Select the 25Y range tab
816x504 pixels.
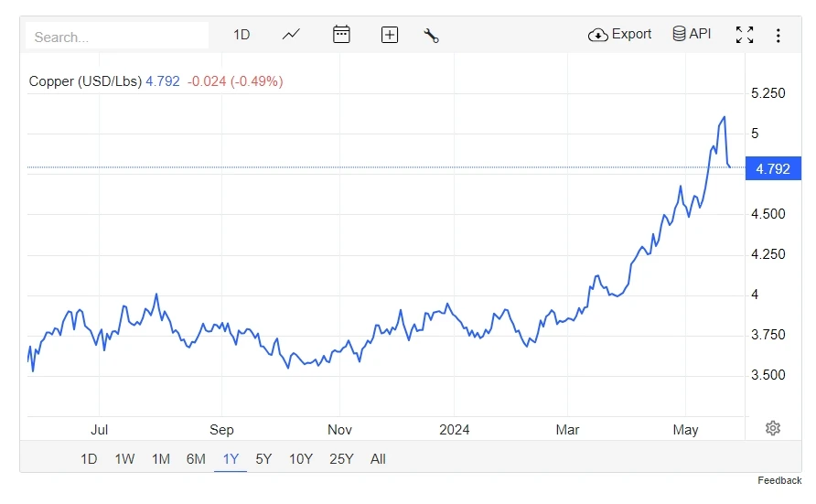[x=341, y=459]
